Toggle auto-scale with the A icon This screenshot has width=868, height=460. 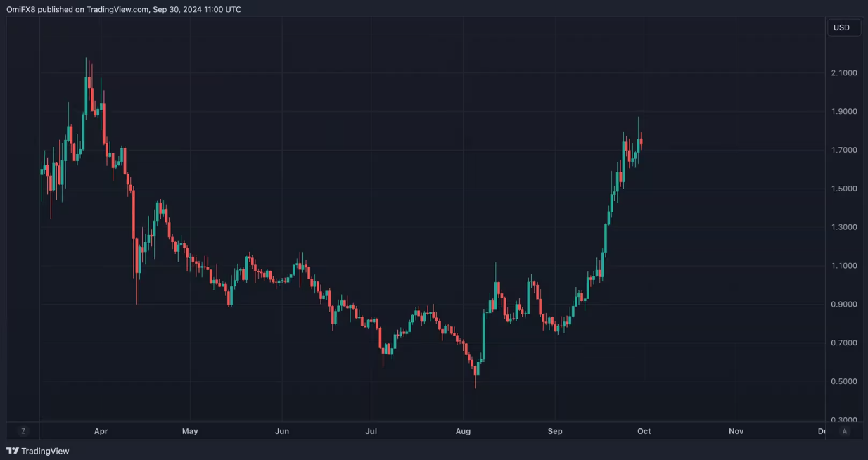(845, 430)
